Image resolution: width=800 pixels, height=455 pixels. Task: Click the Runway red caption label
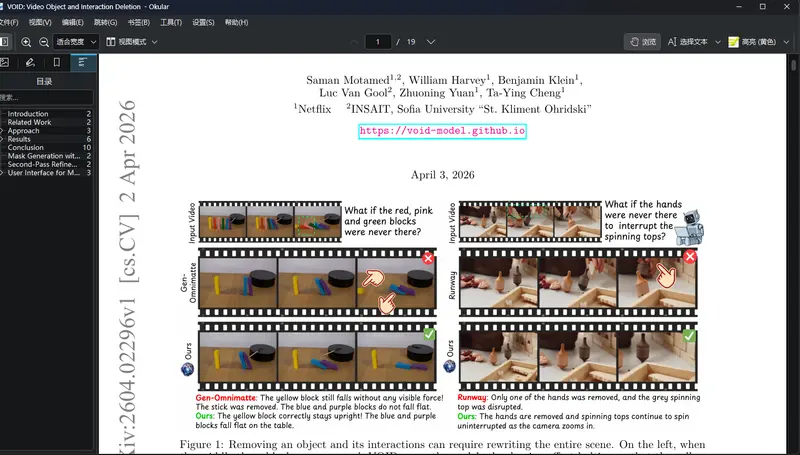[x=472, y=397]
